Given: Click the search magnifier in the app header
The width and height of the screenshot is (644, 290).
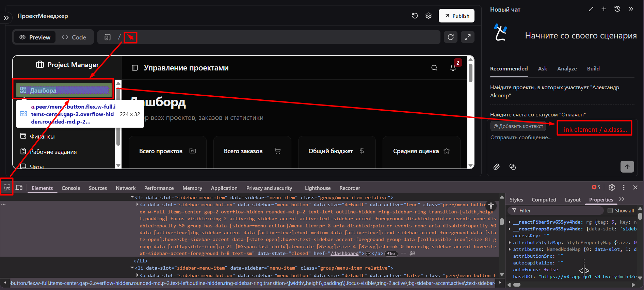Looking at the screenshot, I should coord(434,68).
